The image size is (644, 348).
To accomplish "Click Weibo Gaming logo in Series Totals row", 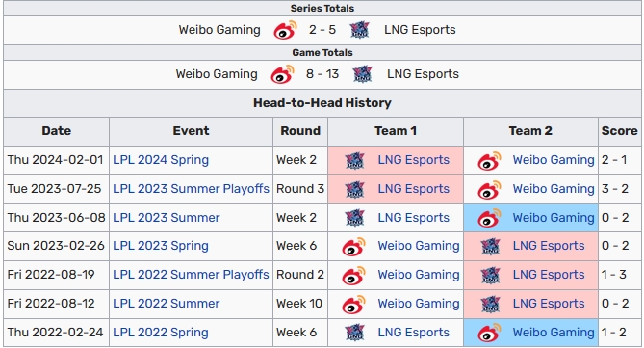I will (x=285, y=30).
